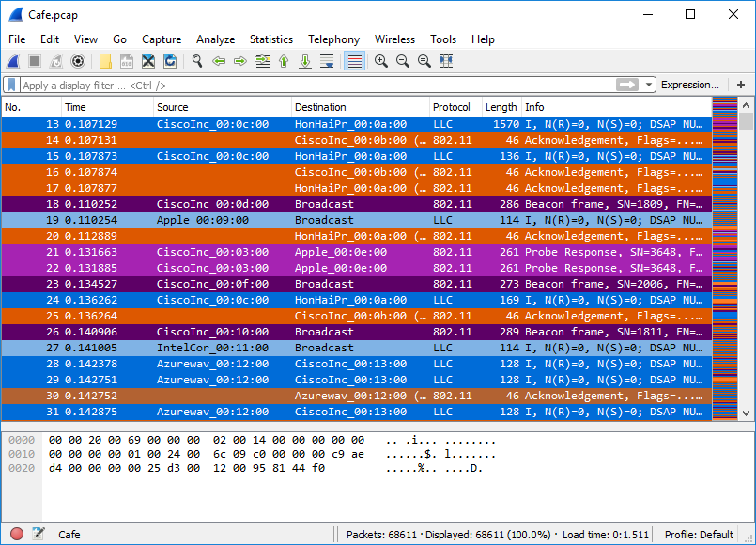This screenshot has height=545, width=756.
Task: Toggle auto-scroll during live capture icon
Action: [x=327, y=61]
